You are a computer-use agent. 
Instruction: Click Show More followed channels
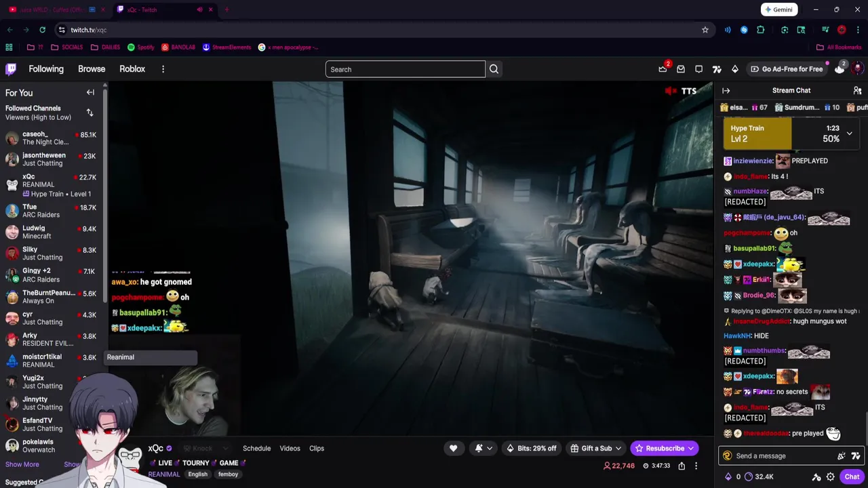[22, 464]
